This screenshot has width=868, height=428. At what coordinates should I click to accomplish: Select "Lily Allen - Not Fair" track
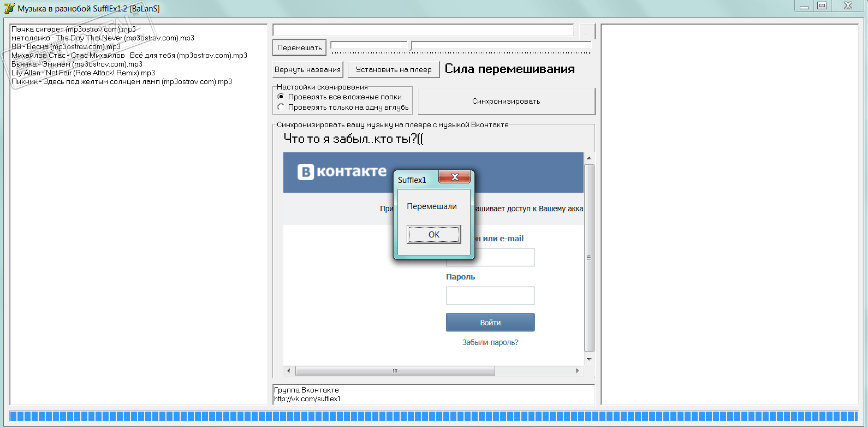[x=83, y=73]
